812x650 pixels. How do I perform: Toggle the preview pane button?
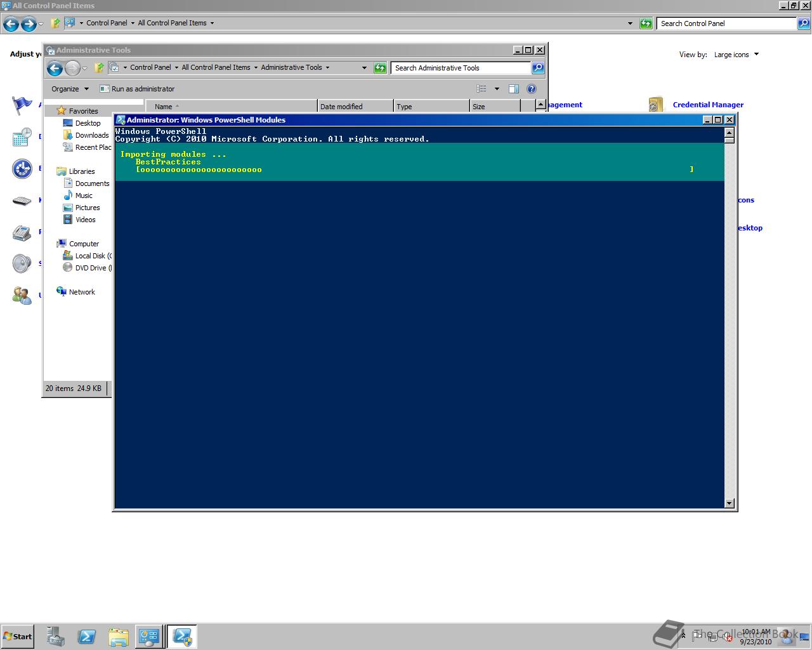pyautogui.click(x=514, y=89)
